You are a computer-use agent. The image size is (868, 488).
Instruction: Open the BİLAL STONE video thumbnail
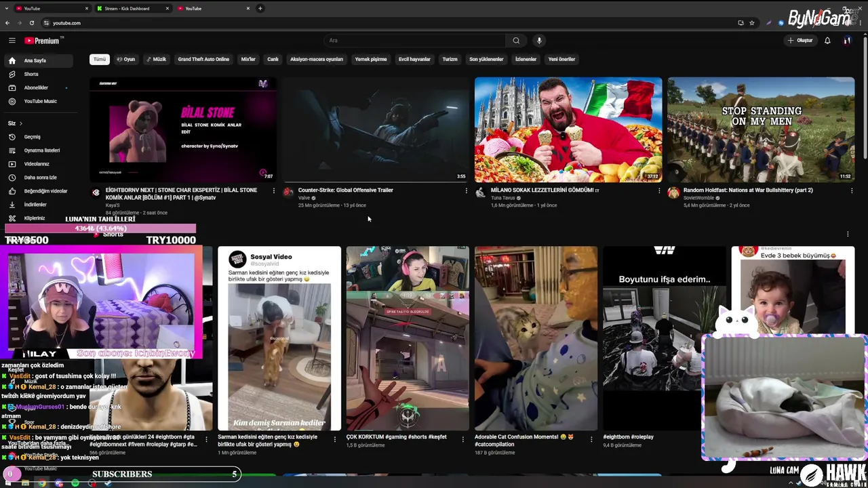pos(183,129)
